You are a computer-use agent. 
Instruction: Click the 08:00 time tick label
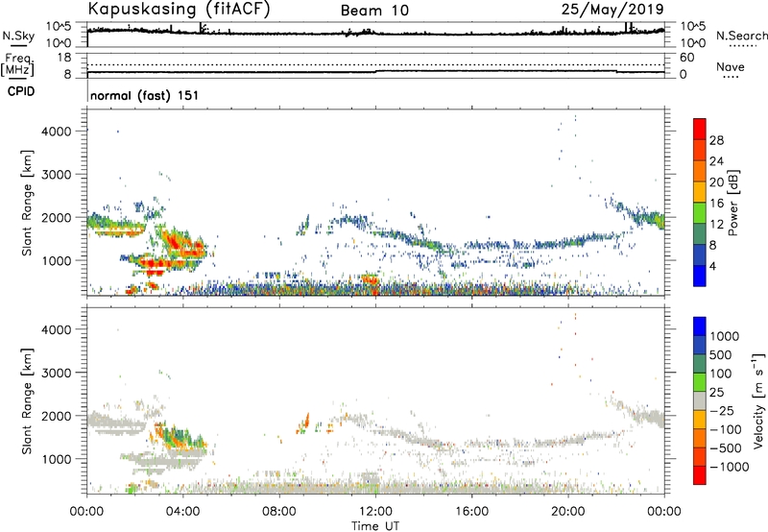[x=279, y=512]
